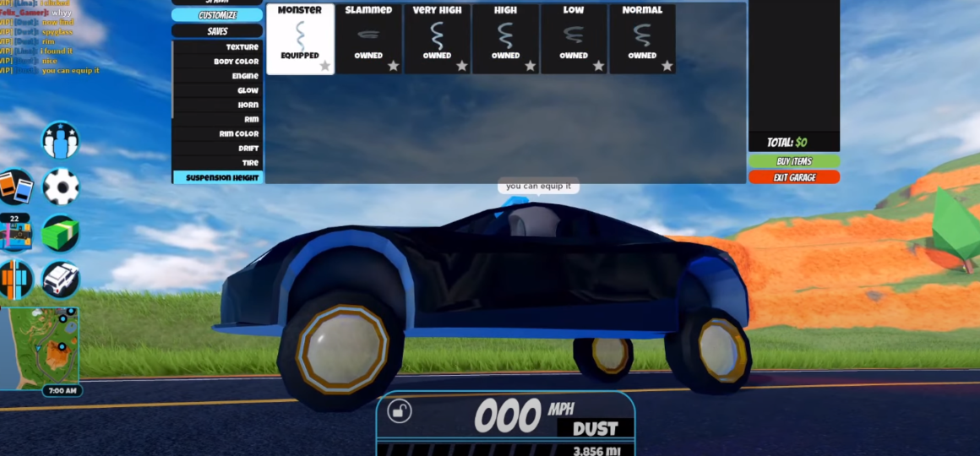The height and width of the screenshot is (456, 980).
Task: Open the white vehicle garage icon
Action: pyautogui.click(x=60, y=279)
